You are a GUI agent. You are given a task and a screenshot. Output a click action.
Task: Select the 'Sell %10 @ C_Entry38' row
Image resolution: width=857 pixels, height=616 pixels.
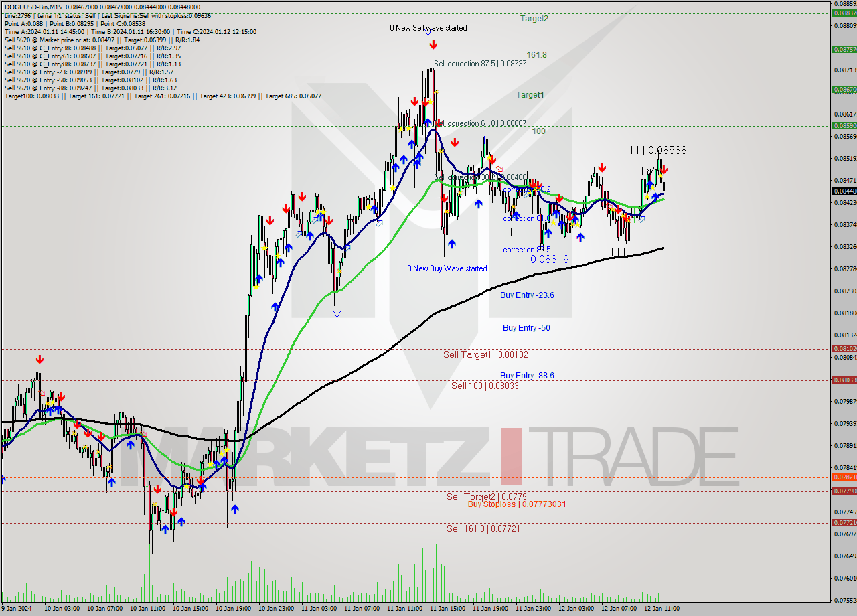tap(92, 48)
